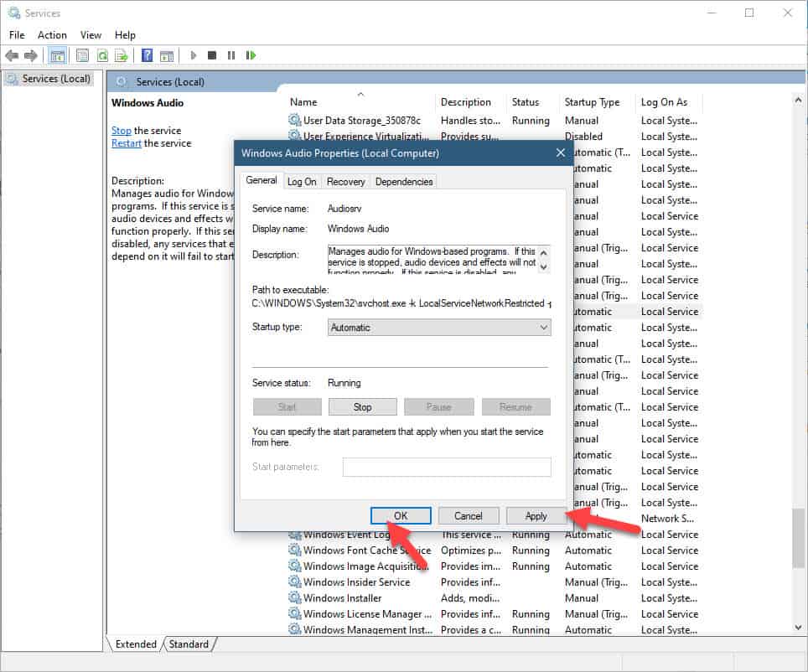Switch to the Dependencies tab
Image resolution: width=808 pixels, height=672 pixels.
404,182
